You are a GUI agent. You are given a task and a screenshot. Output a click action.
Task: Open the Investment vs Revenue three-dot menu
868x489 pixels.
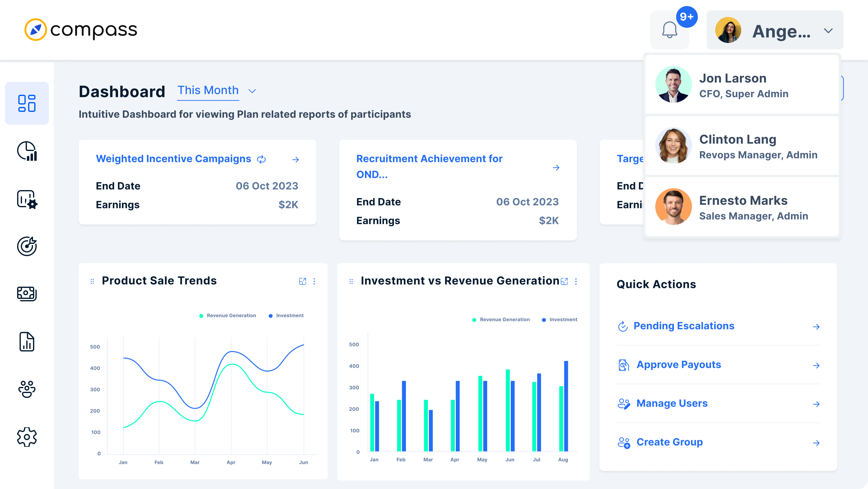576,281
